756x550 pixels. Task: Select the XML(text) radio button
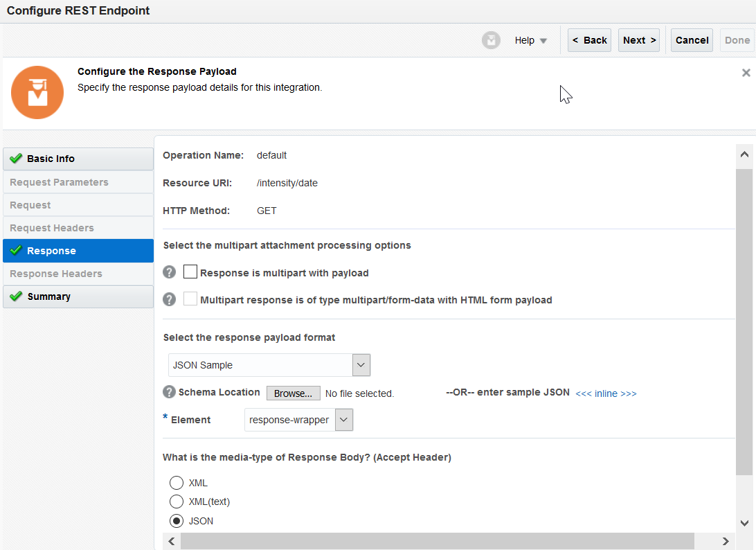[x=177, y=502]
